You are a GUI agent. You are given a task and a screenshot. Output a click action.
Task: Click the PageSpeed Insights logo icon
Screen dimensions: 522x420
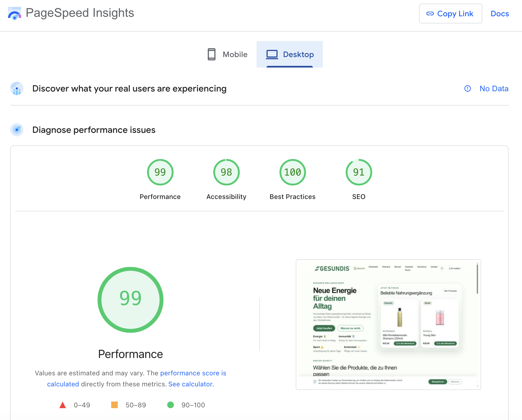pyautogui.click(x=15, y=13)
